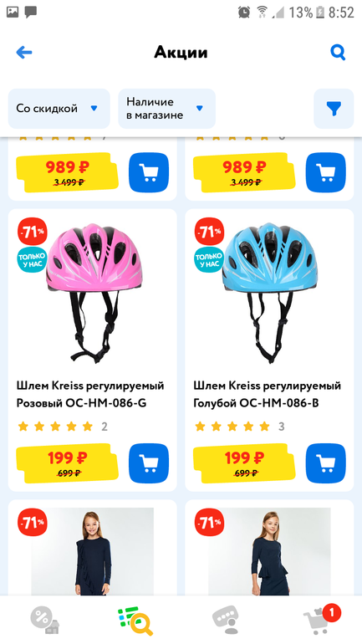
Task: Open the profile chat bottom tab
Action: 226,621
